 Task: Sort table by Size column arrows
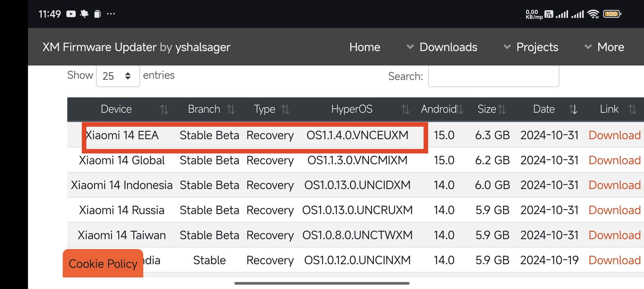[x=502, y=109]
